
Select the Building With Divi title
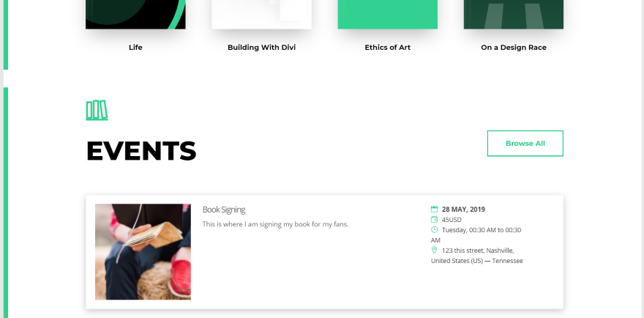coord(261,48)
